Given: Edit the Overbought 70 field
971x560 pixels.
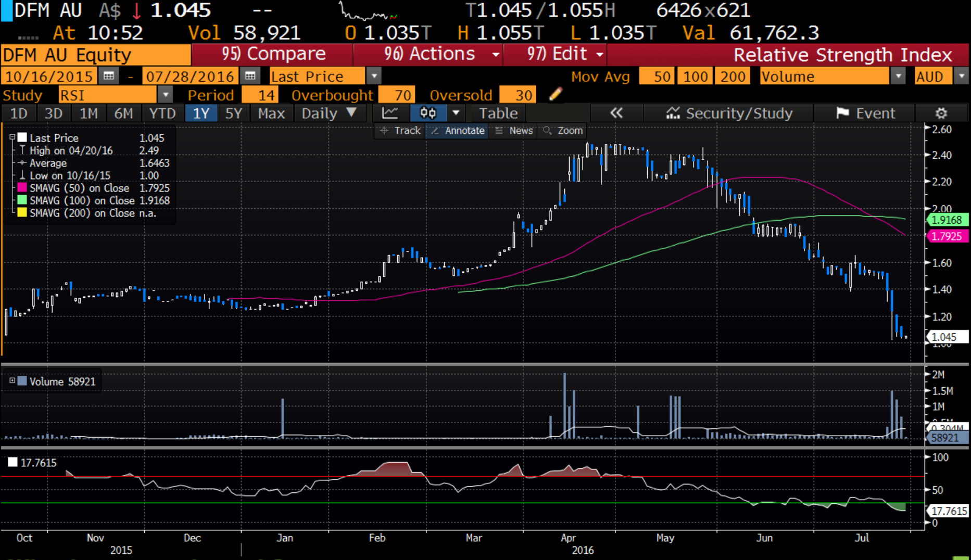Looking at the screenshot, I should pos(397,95).
